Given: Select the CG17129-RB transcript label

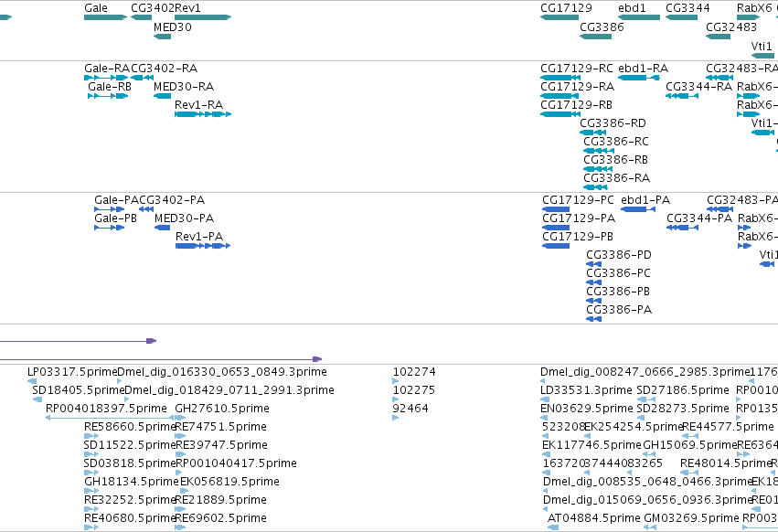Looking at the screenshot, I should [x=577, y=105].
